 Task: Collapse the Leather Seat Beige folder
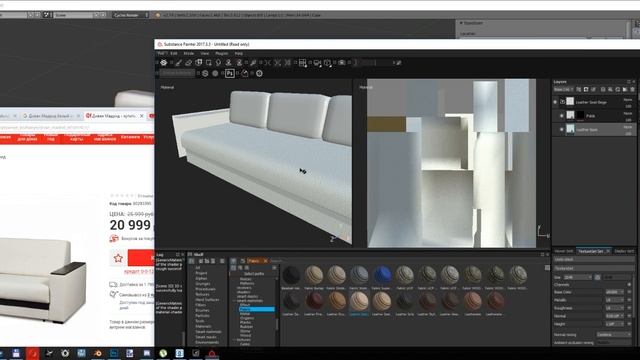562,102
